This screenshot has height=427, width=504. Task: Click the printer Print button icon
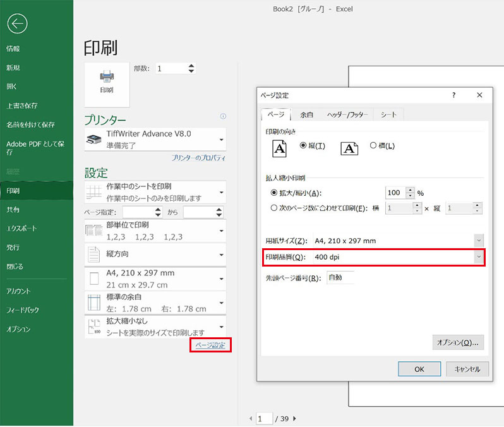tap(107, 83)
